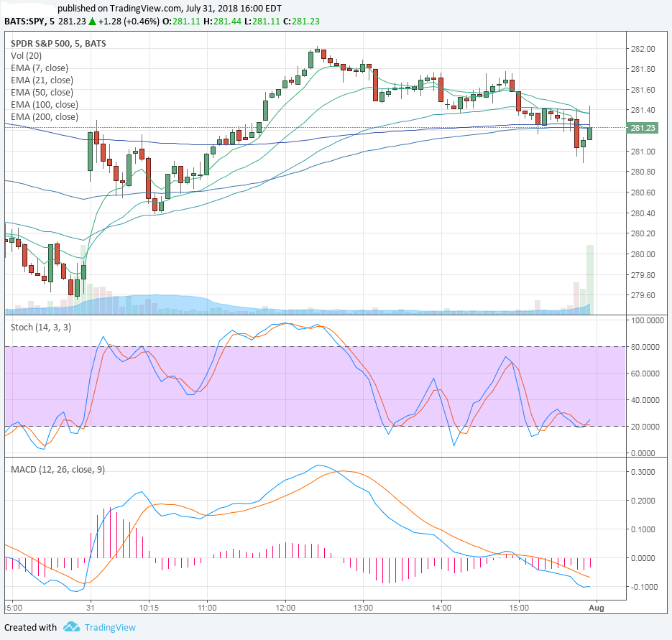Click the 280.20 price axis label
Screen dimensions: 672x640
(x=643, y=233)
